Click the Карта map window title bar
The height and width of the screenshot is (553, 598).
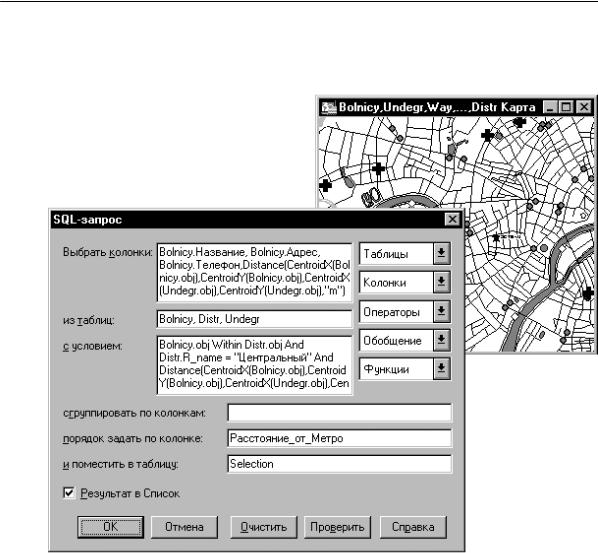pos(437,107)
